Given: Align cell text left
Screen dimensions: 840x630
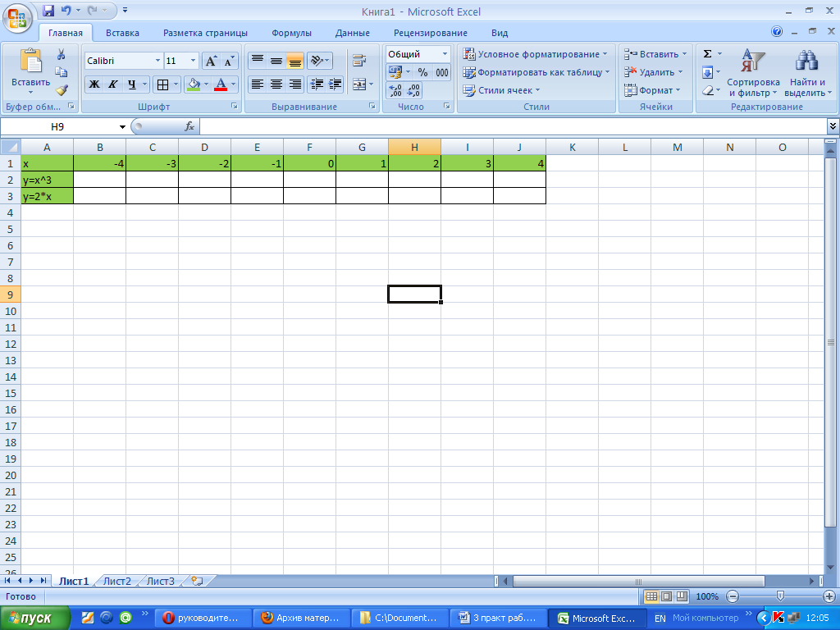Looking at the screenshot, I should 257,84.
